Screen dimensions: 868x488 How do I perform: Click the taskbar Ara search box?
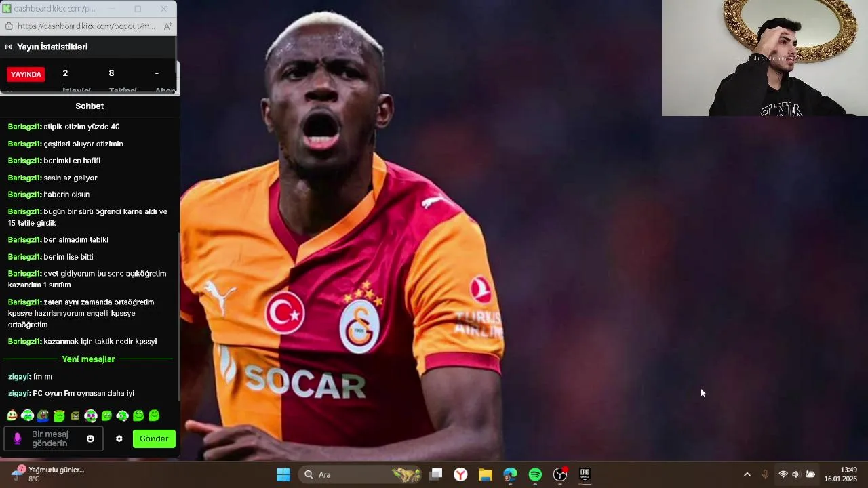coord(359,474)
